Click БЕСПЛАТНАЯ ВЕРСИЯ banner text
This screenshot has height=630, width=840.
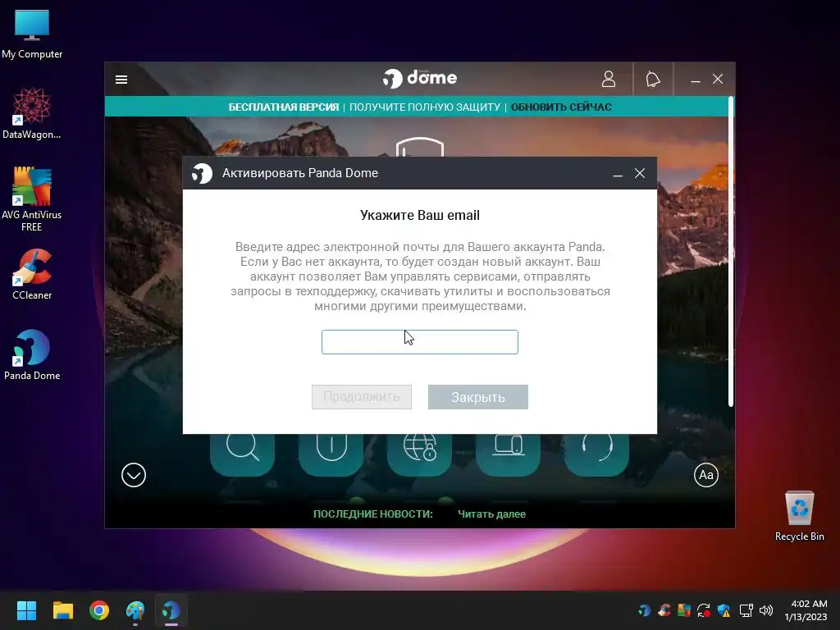coord(284,107)
